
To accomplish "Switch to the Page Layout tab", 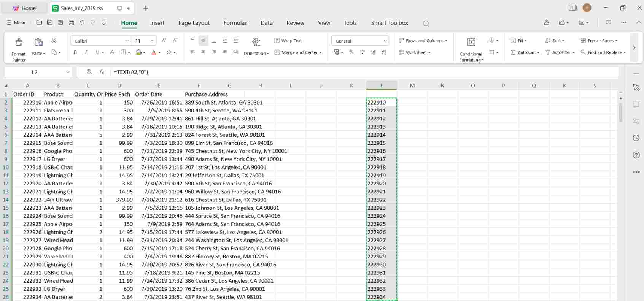I will point(194,23).
